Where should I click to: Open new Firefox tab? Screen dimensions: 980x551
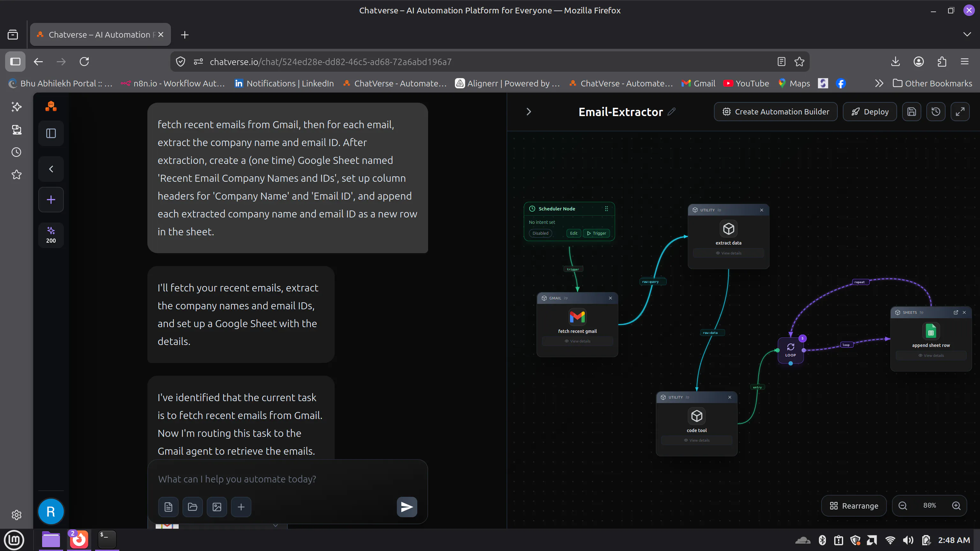pyautogui.click(x=185, y=35)
